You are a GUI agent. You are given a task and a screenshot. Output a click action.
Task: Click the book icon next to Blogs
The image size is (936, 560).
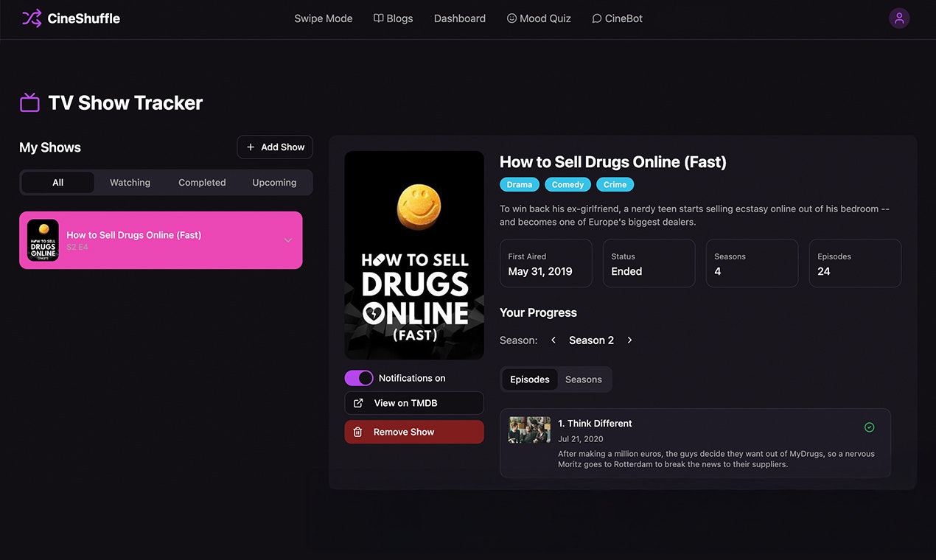(x=378, y=18)
